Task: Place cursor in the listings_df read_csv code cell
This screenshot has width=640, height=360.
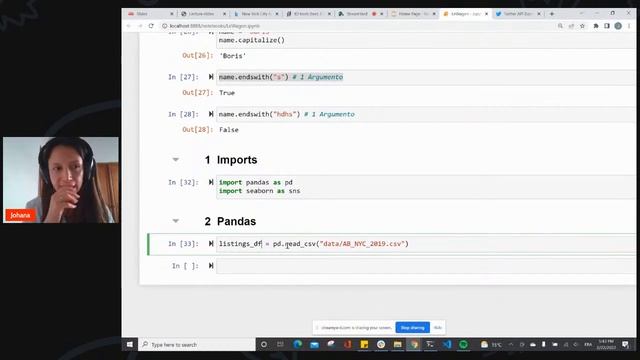Action: pyautogui.click(x=426, y=244)
